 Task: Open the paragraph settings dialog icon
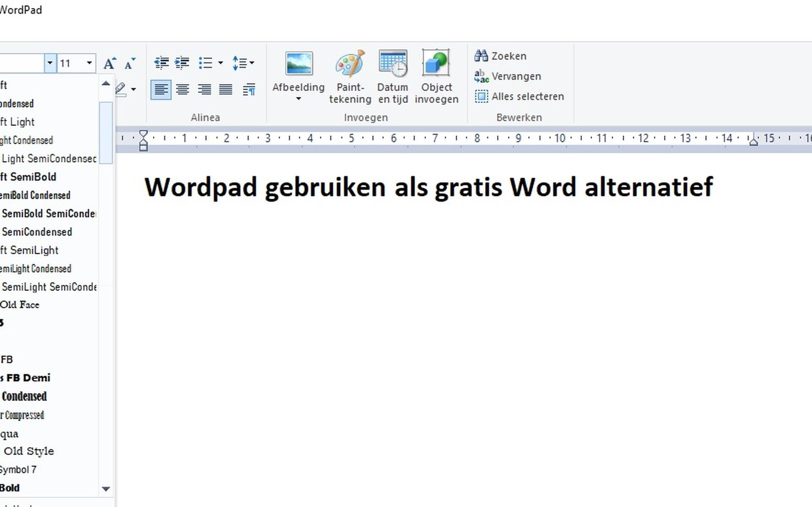point(249,90)
